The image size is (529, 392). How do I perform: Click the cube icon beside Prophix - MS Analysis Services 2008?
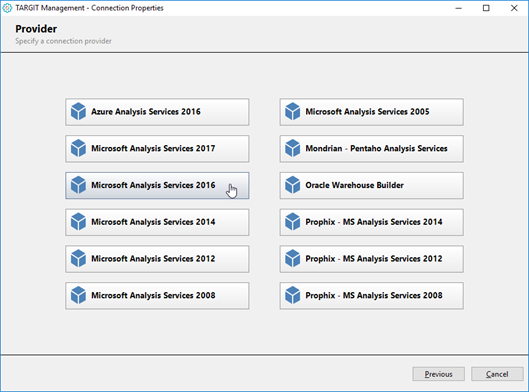point(293,296)
